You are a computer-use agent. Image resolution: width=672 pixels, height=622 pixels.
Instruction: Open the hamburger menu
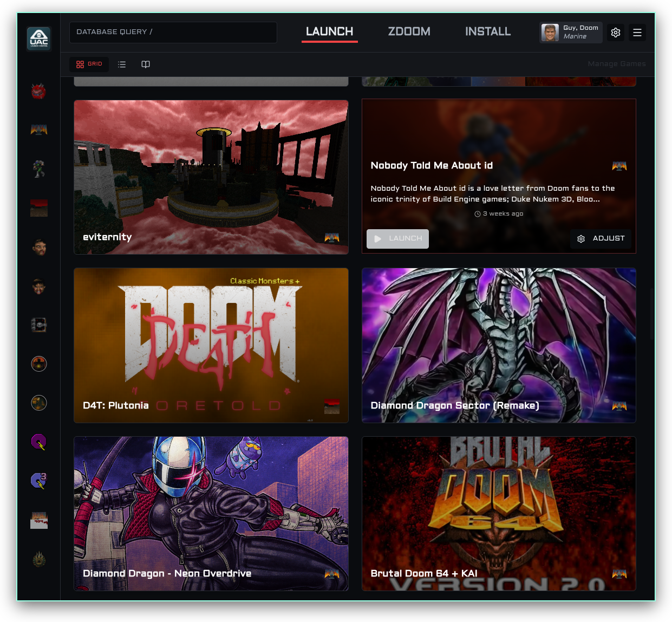tap(637, 33)
